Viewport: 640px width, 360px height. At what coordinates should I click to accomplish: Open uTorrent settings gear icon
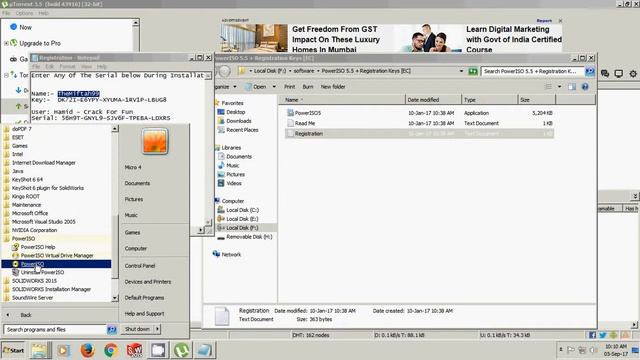point(633,74)
